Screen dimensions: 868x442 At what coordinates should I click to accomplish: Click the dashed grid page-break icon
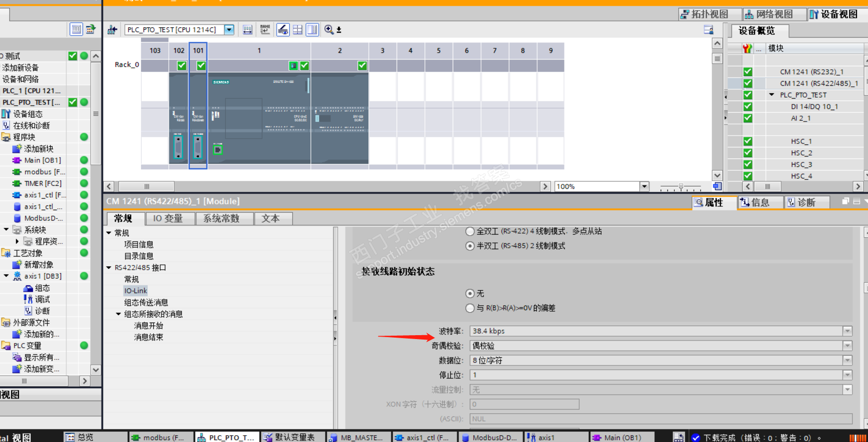(x=298, y=30)
